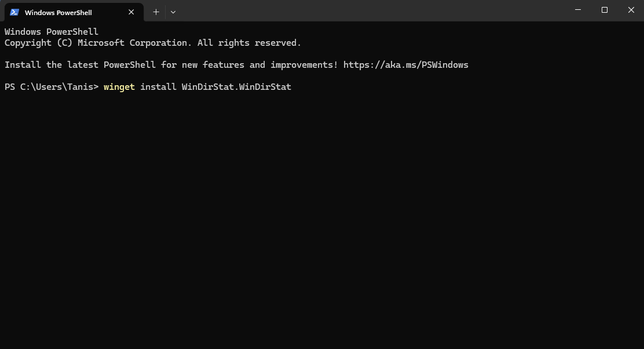Expand the new tab profiles dropdown chevron
The height and width of the screenshot is (349, 644).
tap(173, 12)
